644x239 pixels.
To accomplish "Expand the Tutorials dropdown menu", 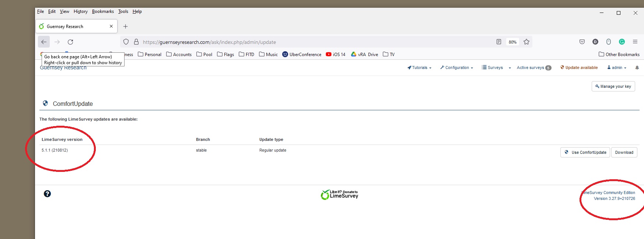I will (x=419, y=68).
